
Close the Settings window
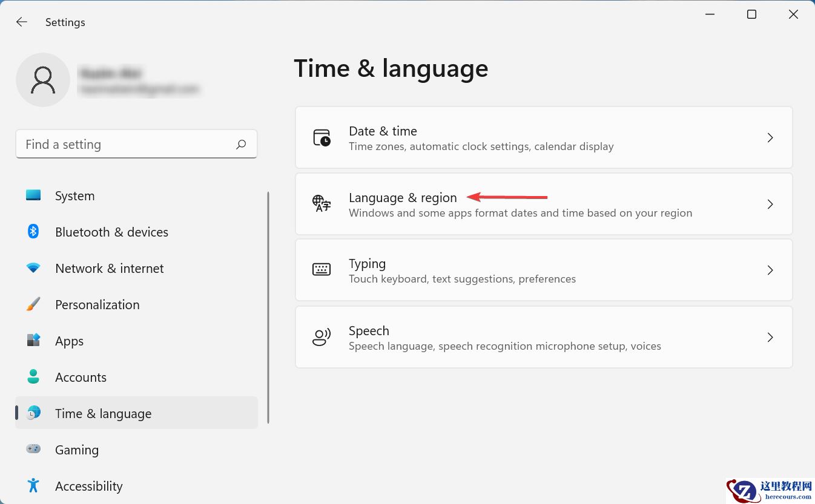tap(793, 15)
